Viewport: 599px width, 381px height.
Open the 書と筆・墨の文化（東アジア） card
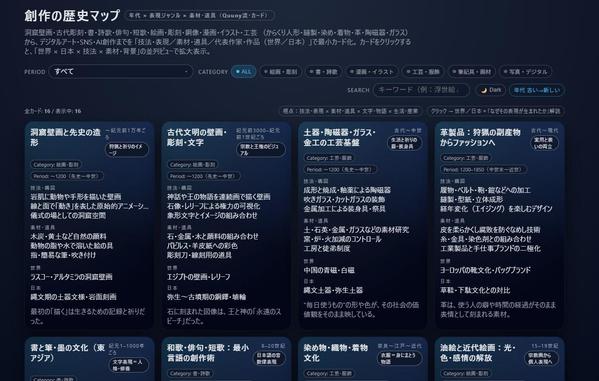click(89, 359)
